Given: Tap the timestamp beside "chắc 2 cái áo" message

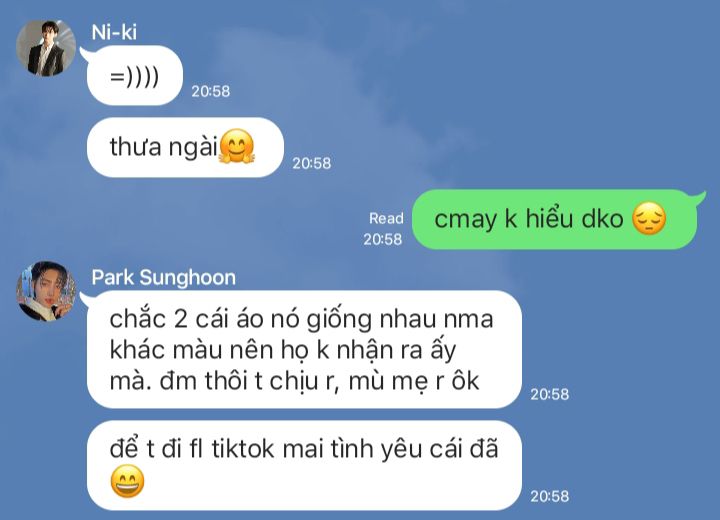Looking at the screenshot, I should (x=550, y=394).
